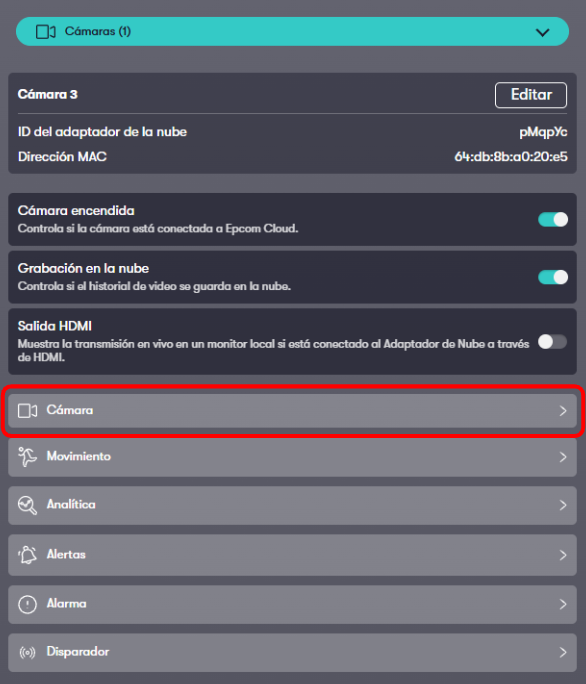
Task: Expand the Cámara row arrow
Action: (563, 410)
